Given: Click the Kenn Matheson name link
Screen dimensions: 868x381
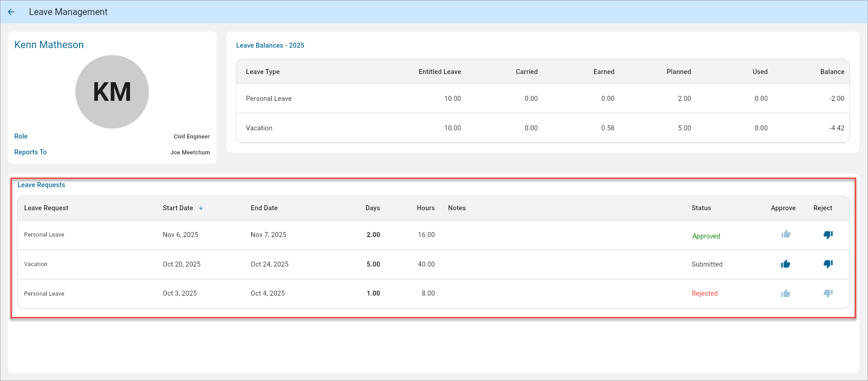Looking at the screenshot, I should pos(49,45).
